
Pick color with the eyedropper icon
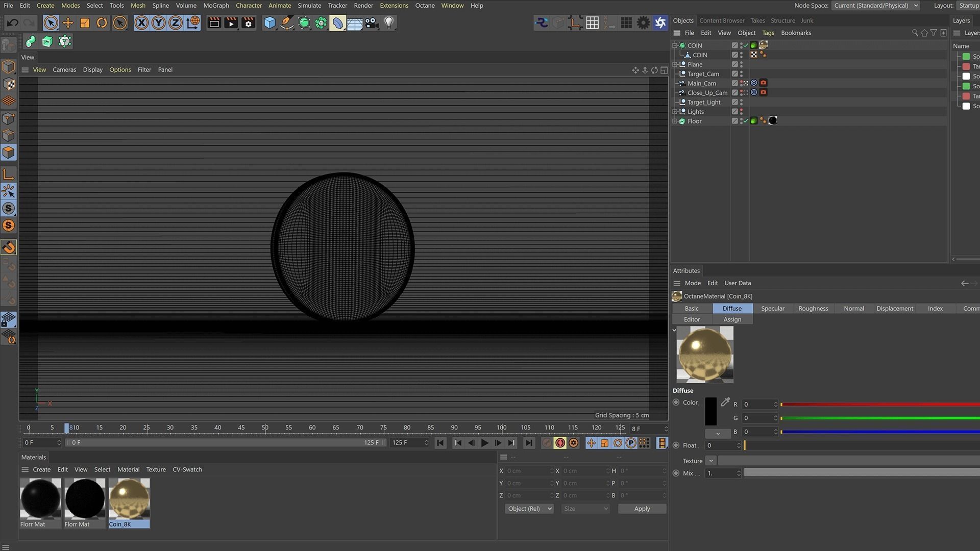point(725,403)
